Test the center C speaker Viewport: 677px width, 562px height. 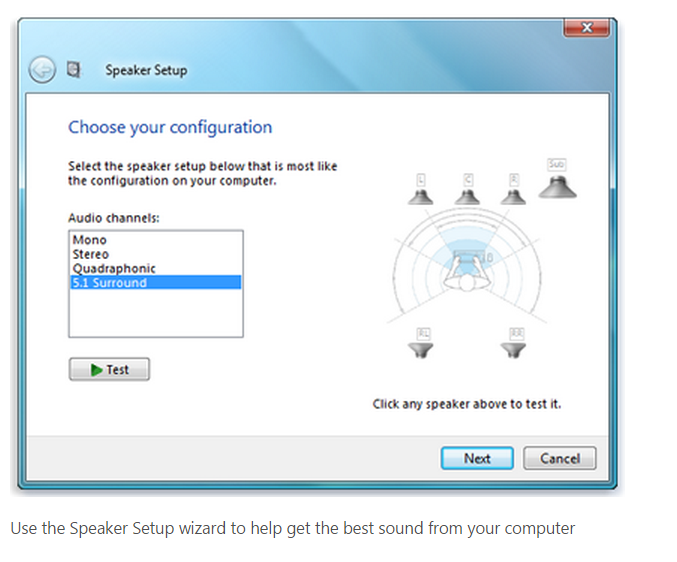pyautogui.click(x=467, y=190)
